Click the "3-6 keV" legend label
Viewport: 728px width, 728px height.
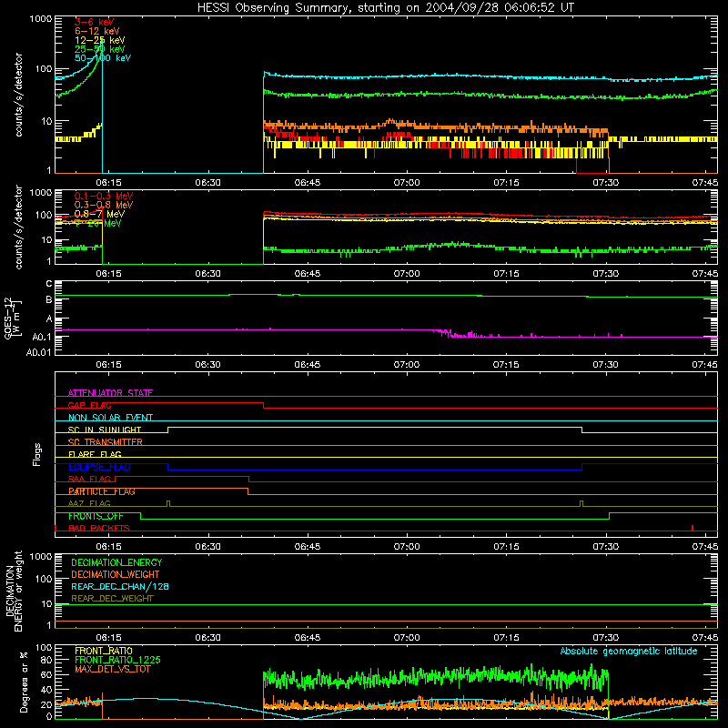click(94, 22)
